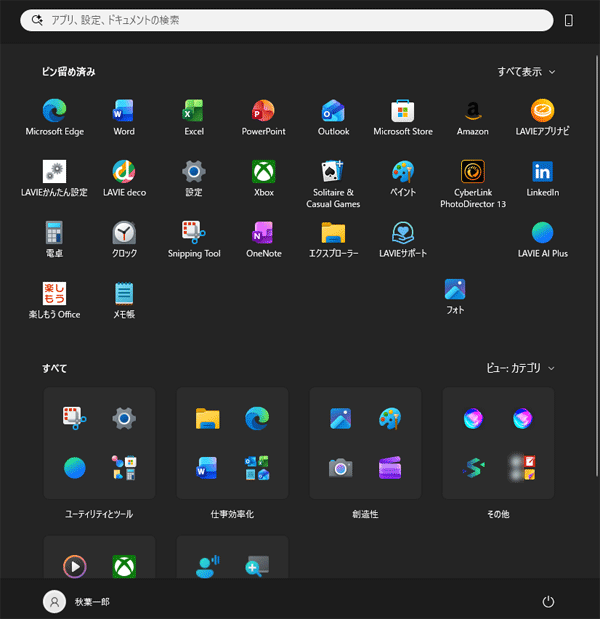The height and width of the screenshot is (619, 600).
Task: Open LAVIEサポート
Action: (403, 240)
